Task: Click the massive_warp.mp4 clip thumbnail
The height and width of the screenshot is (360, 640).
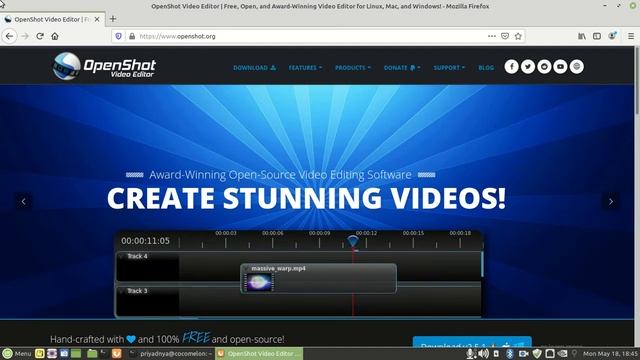Action: point(260,282)
